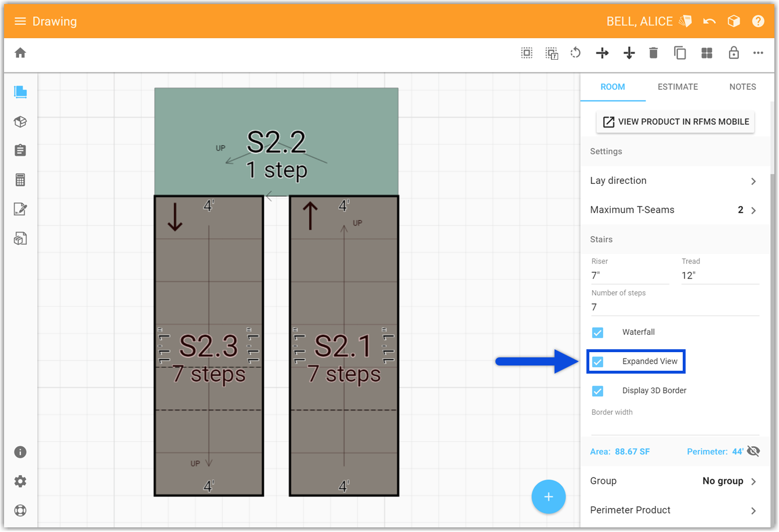Expand the Maximum T-Seams setting
779x532 pixels.
(675, 210)
